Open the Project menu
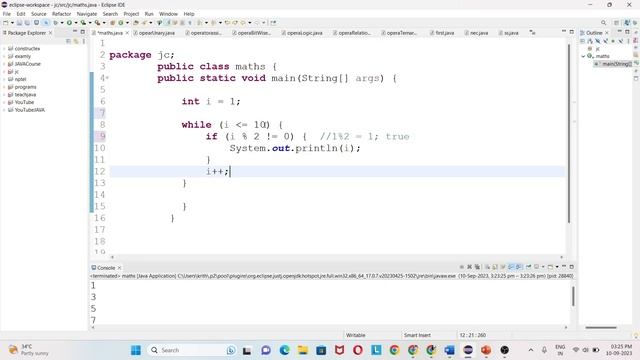640x360 pixels. tap(131, 14)
